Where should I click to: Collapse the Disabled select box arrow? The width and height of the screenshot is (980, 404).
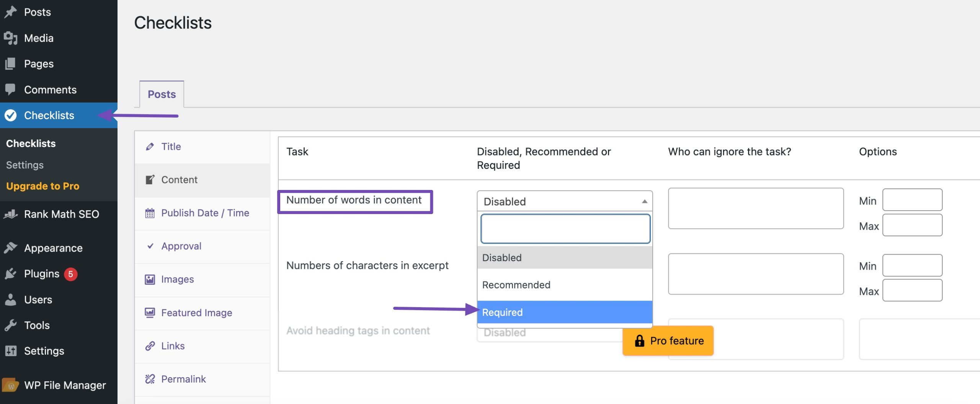(x=644, y=201)
